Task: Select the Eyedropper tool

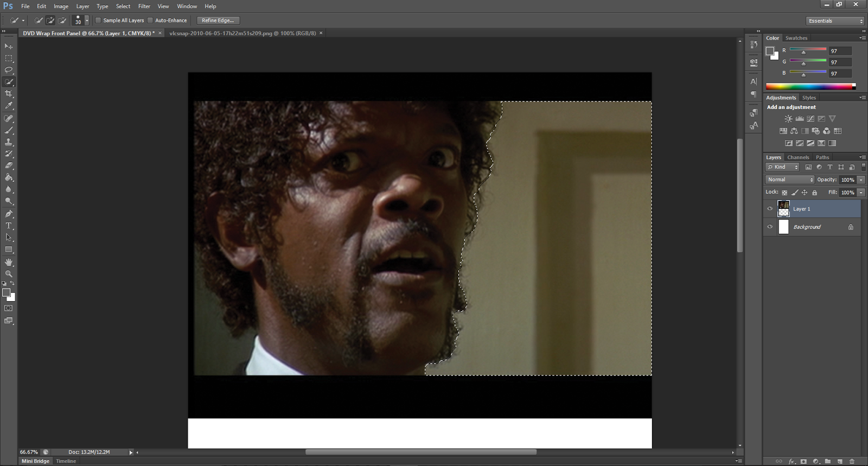Action: point(9,106)
